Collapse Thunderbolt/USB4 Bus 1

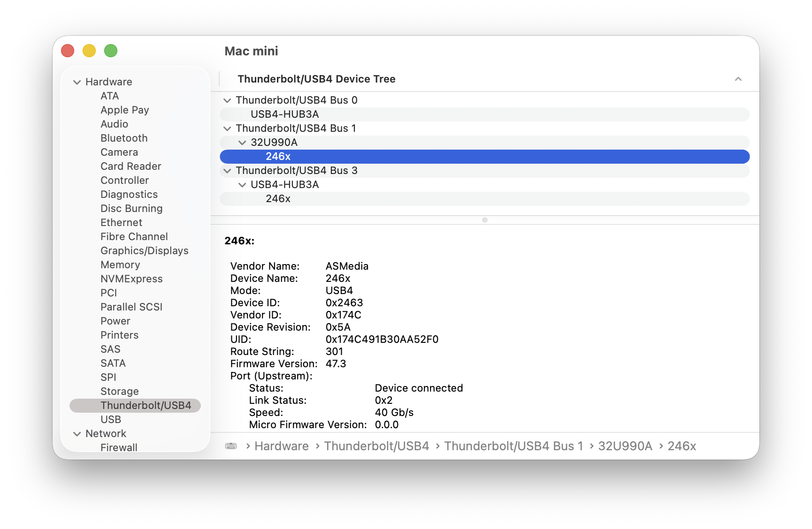227,128
